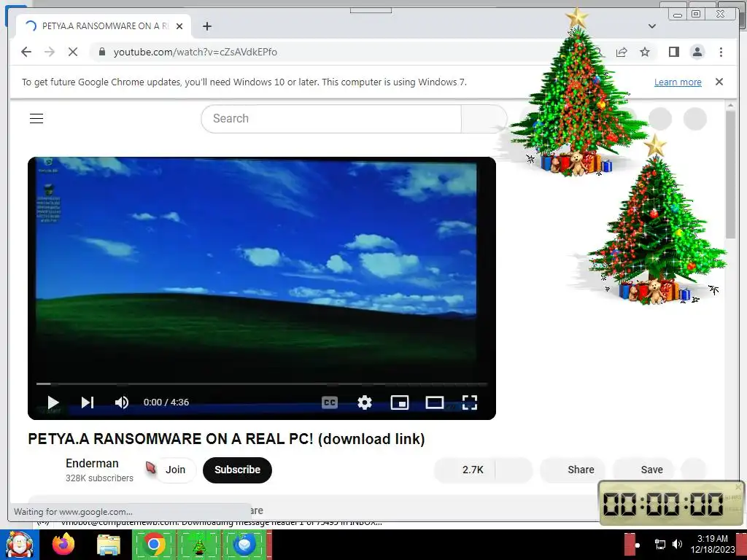Go forward in Chrome navigation

point(50,52)
